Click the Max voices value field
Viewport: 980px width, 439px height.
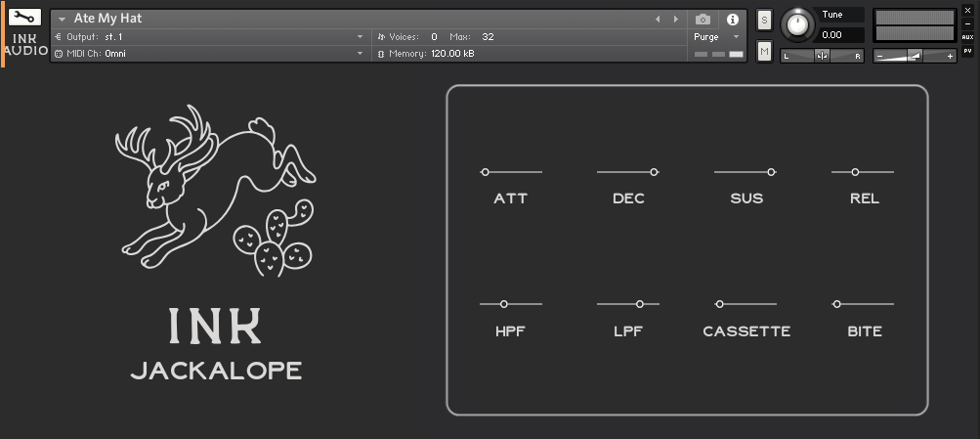tap(488, 37)
